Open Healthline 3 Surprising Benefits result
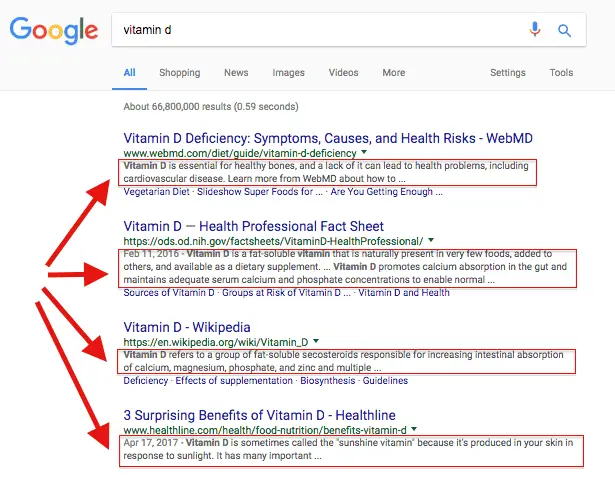615x481 pixels. tap(259, 415)
